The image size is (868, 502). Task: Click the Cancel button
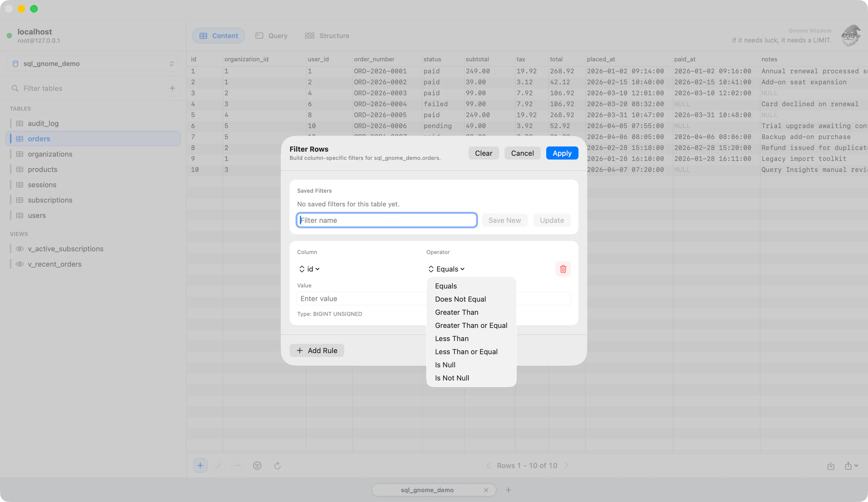[522, 153]
